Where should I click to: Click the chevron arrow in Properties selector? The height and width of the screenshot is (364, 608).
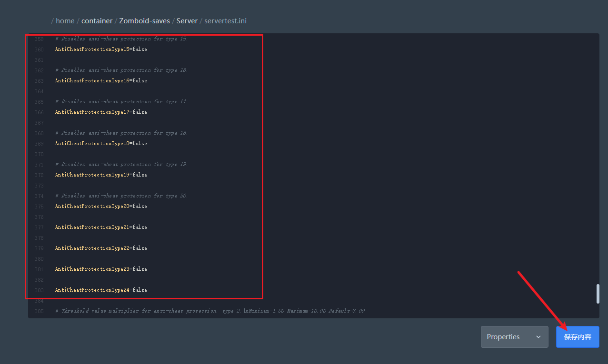click(x=538, y=337)
